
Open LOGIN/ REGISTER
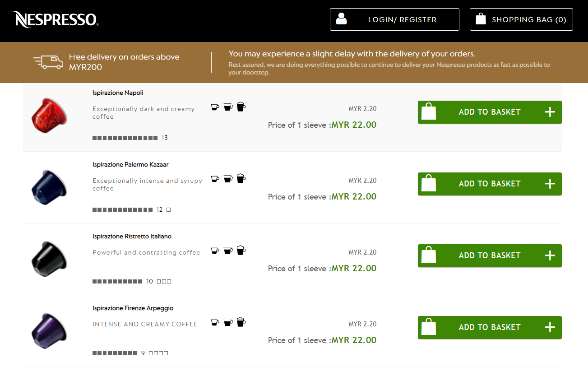394,19
